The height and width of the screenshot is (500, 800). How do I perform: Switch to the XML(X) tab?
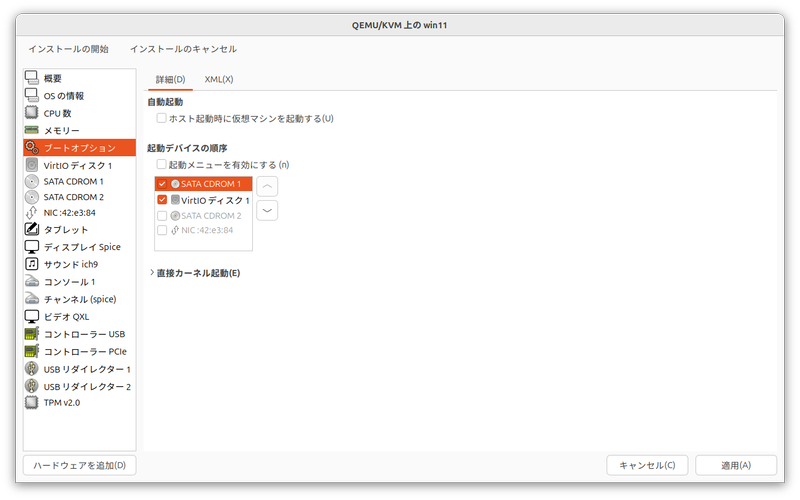219,80
